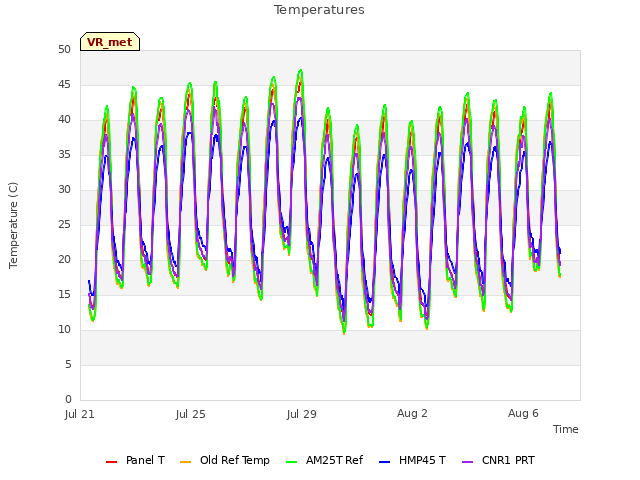Click the Jul 25 x-axis tick label

pos(191,414)
